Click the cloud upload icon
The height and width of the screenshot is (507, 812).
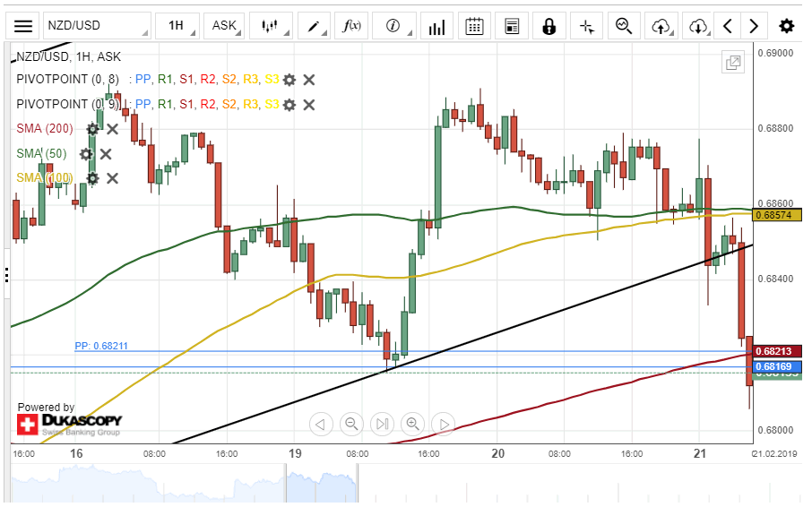pos(661,25)
